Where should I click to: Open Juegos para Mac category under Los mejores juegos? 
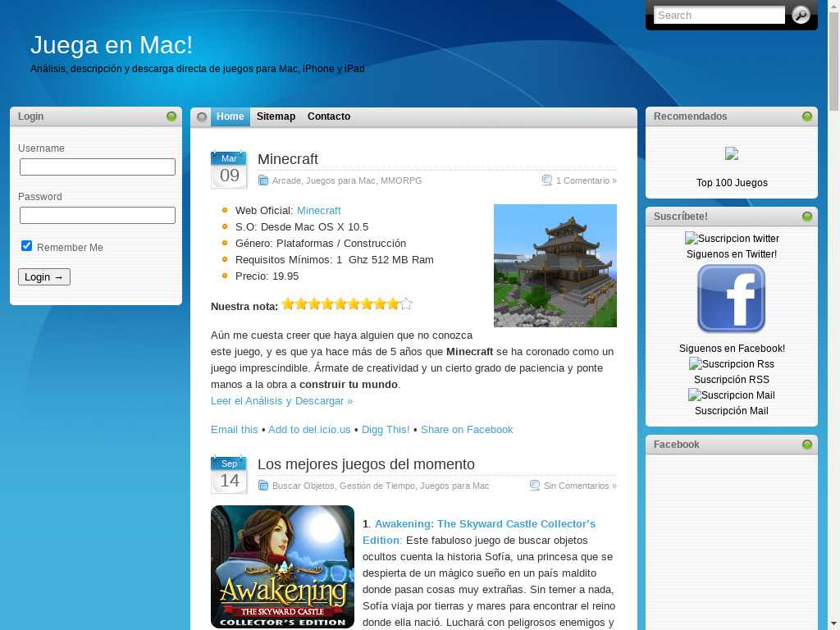(x=454, y=486)
